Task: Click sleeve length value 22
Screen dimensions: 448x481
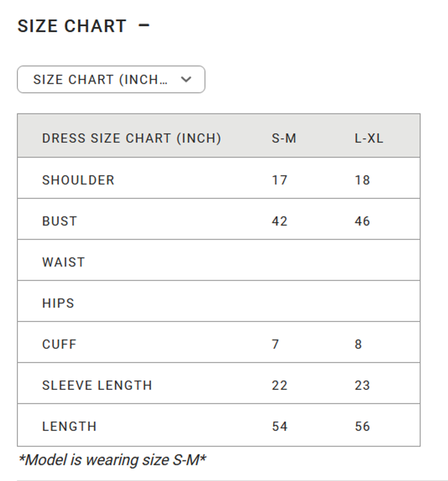Action: click(280, 386)
